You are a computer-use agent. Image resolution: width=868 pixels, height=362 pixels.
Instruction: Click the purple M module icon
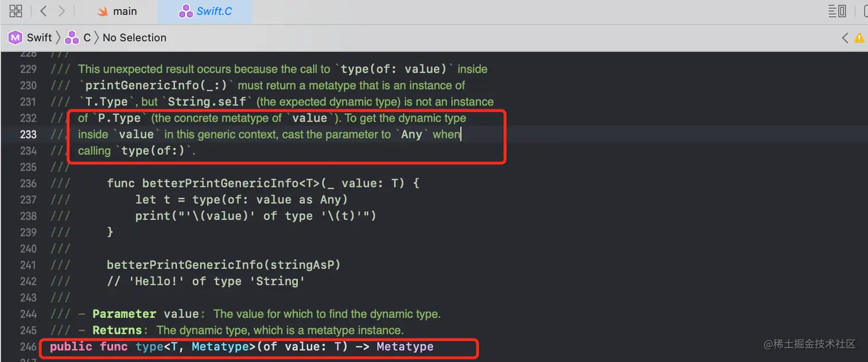coord(15,37)
